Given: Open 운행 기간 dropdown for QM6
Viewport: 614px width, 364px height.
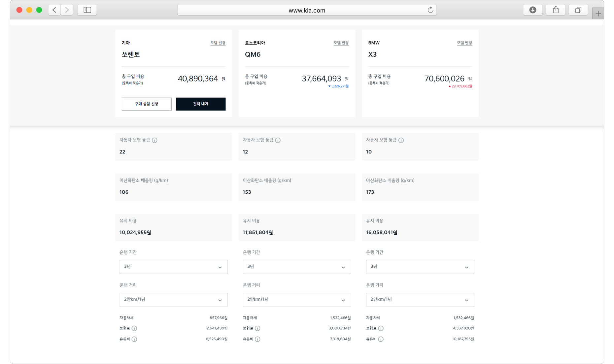Looking at the screenshot, I should pyautogui.click(x=297, y=267).
